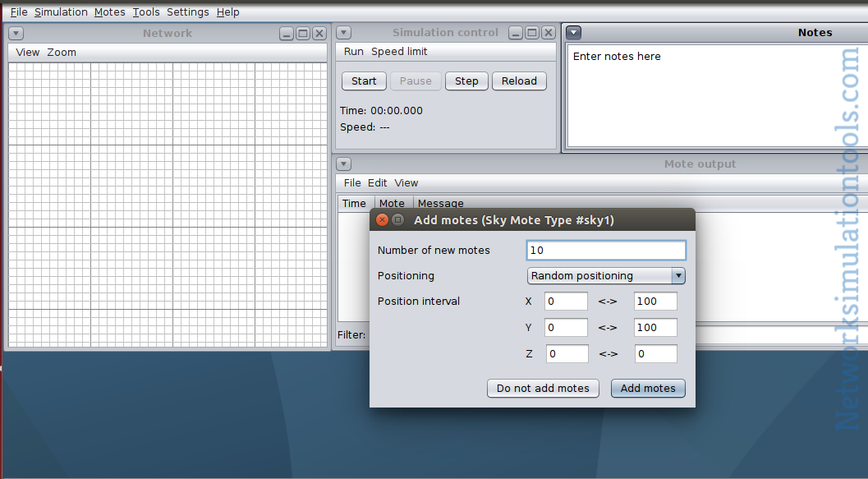Open the Settings menu
868x479 pixels.
188,12
